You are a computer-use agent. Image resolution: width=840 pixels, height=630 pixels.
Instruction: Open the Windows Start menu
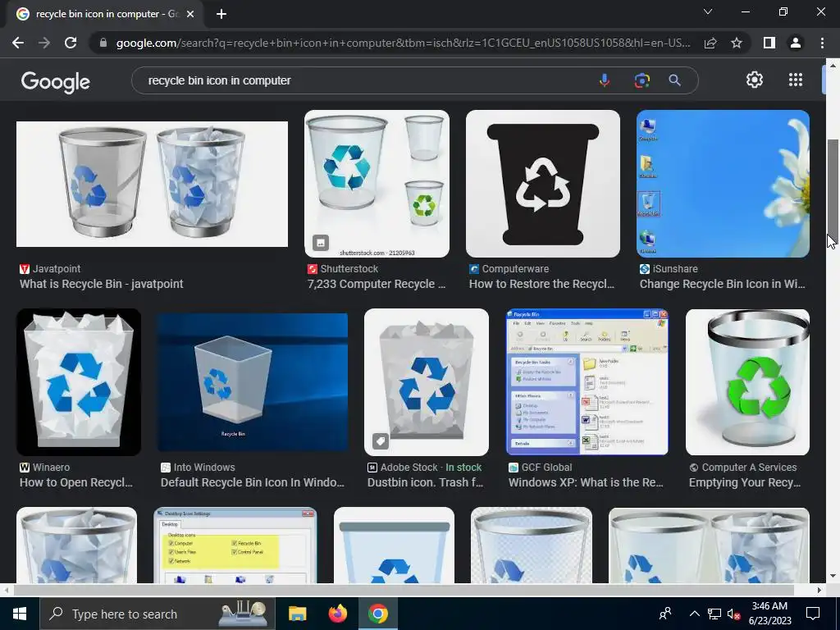pos(20,614)
